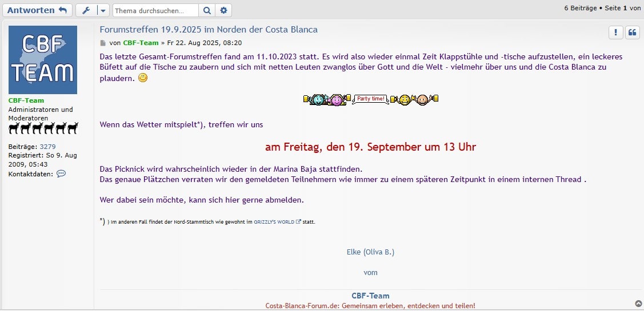The width and height of the screenshot is (644, 311).
Task: Click the CBF Team avatar image
Action: [x=43, y=60]
